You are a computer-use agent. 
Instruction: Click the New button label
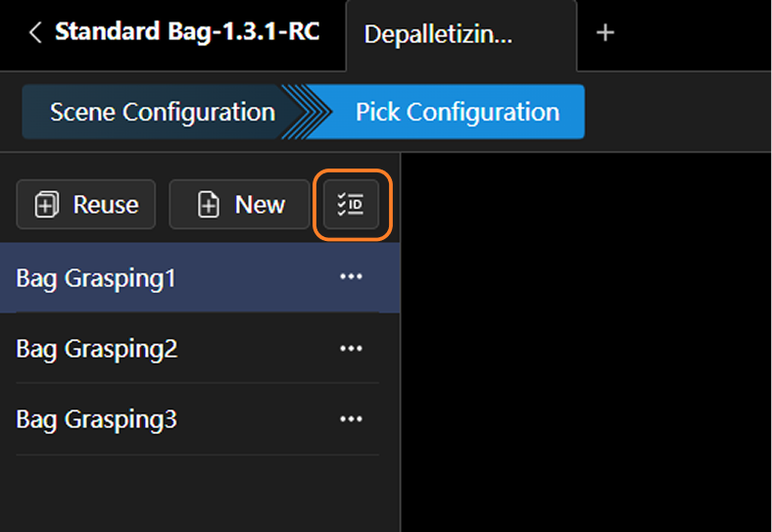tap(260, 205)
